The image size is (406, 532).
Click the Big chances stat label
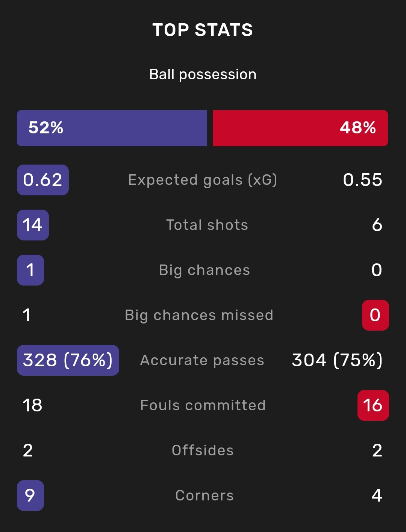(x=205, y=271)
